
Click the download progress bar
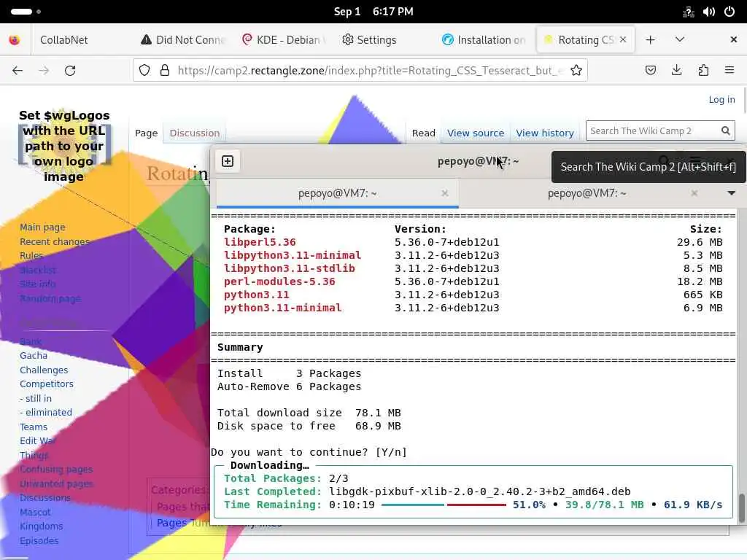[x=444, y=505]
